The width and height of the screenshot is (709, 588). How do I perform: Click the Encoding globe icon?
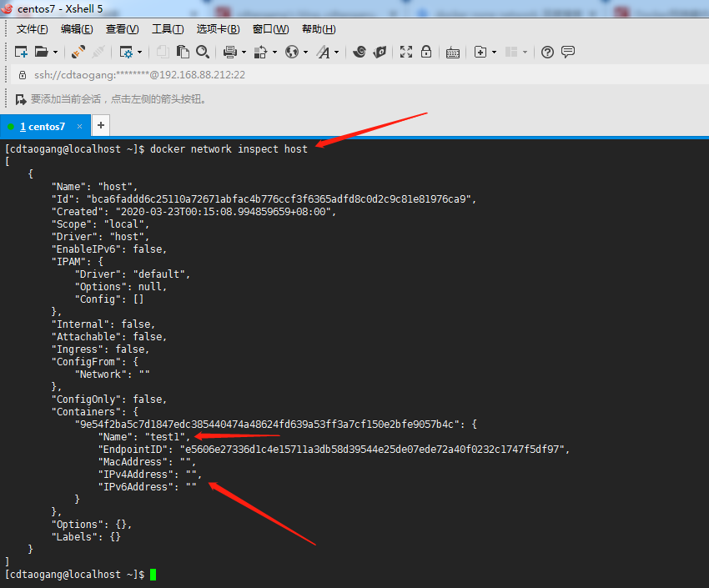click(x=292, y=53)
